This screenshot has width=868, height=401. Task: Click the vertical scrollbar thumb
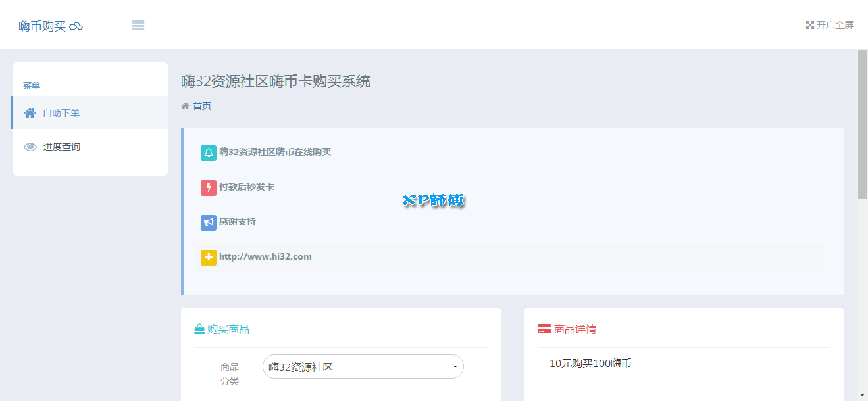tap(863, 124)
